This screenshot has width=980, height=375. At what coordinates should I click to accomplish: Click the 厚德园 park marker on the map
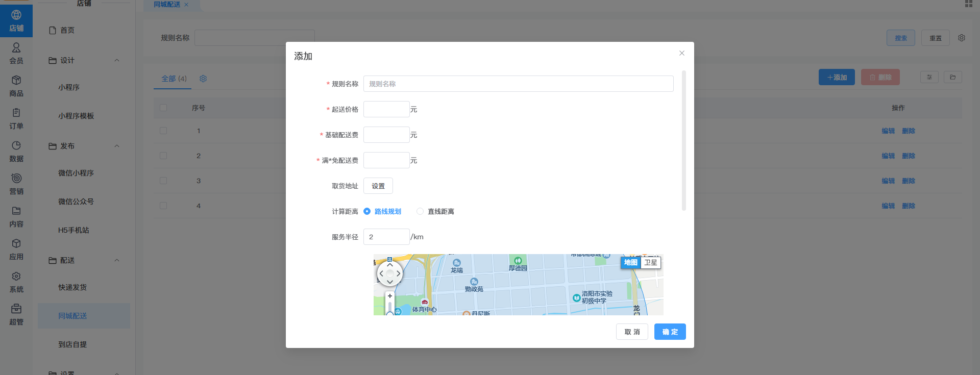click(x=518, y=261)
